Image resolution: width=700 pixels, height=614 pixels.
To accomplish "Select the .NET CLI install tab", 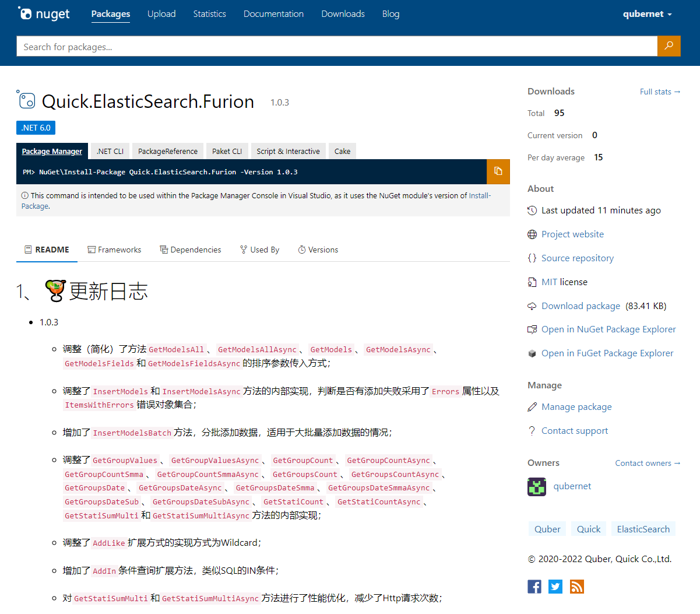I will (x=110, y=150).
